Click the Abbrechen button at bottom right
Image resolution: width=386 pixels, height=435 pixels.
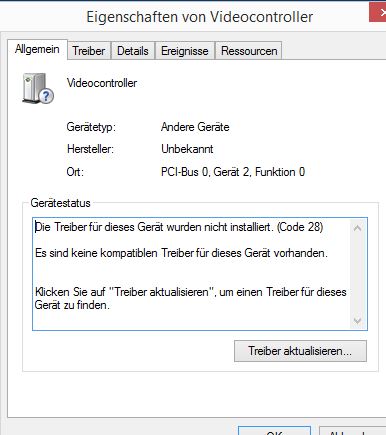pos(352,431)
